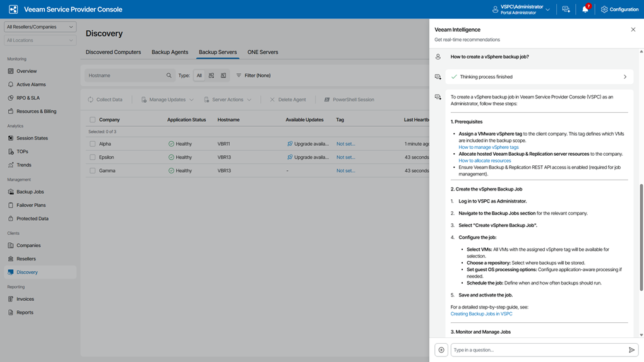This screenshot has height=362, width=644.
Task: Click the Hostname search field
Action: (x=130, y=76)
